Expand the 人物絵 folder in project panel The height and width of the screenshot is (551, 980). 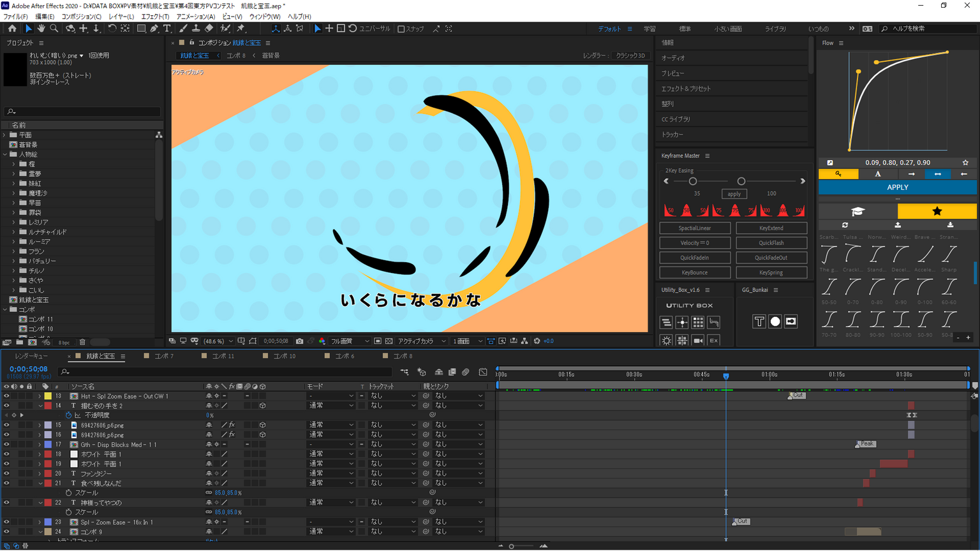(x=5, y=154)
